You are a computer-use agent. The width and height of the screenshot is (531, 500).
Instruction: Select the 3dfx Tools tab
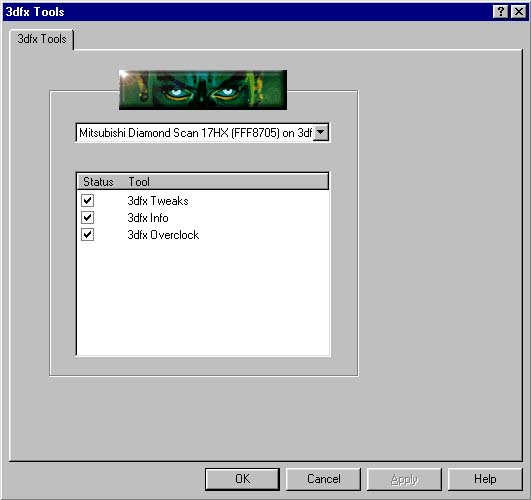pos(41,39)
